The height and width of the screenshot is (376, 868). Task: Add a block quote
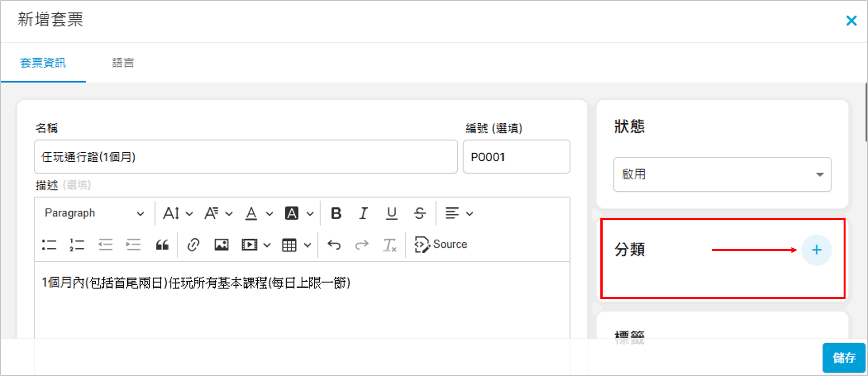[162, 244]
